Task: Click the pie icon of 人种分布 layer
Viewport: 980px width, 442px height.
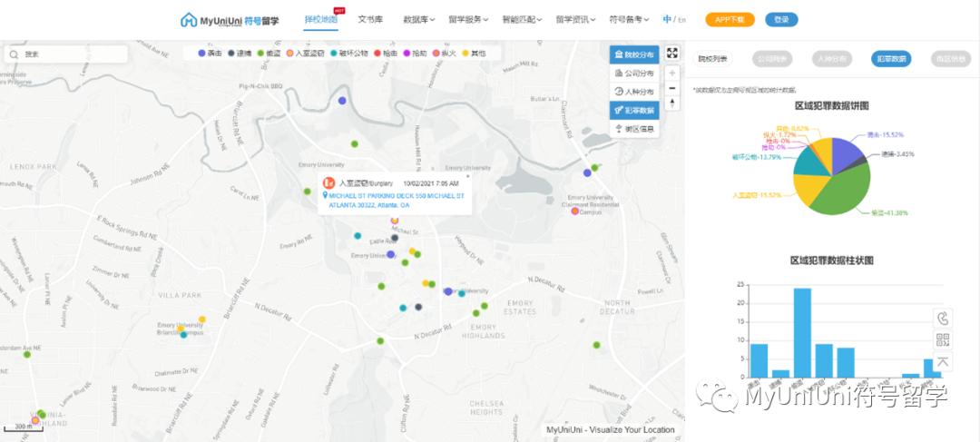Action: coord(618,92)
